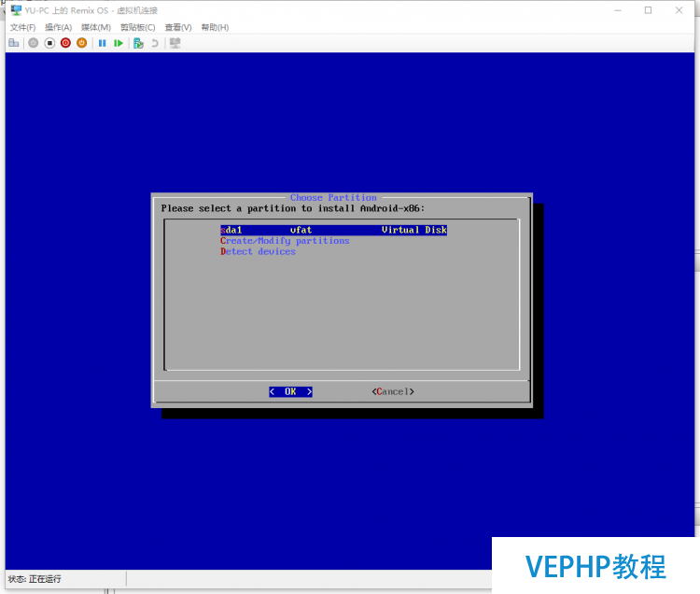Minimize the virtual machine connection window

click(618, 10)
